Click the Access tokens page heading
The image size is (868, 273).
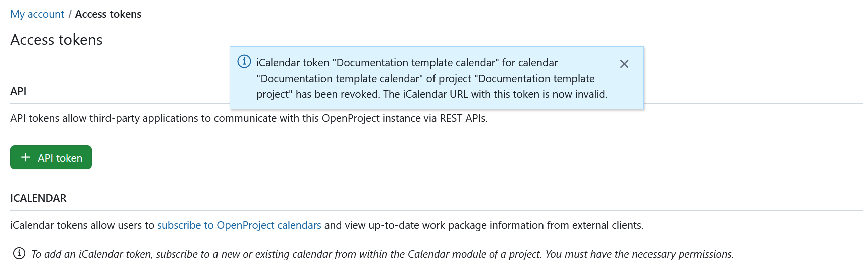56,40
